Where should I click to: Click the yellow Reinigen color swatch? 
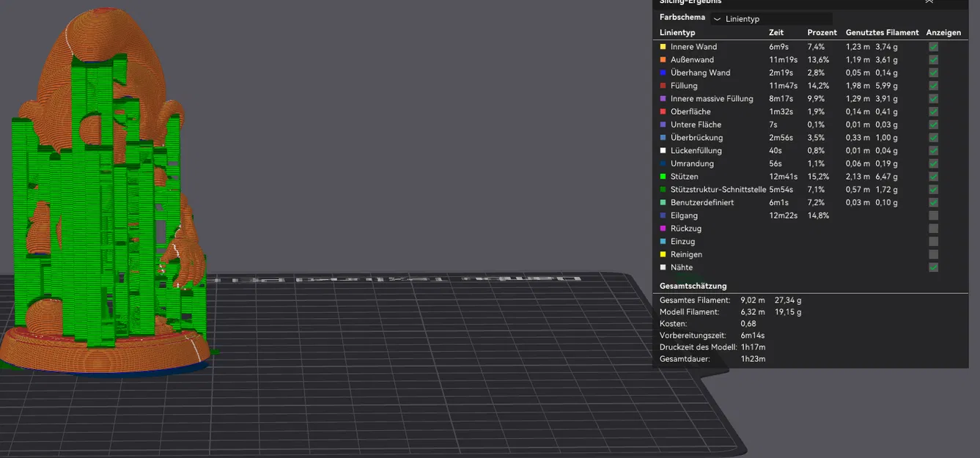(x=663, y=254)
